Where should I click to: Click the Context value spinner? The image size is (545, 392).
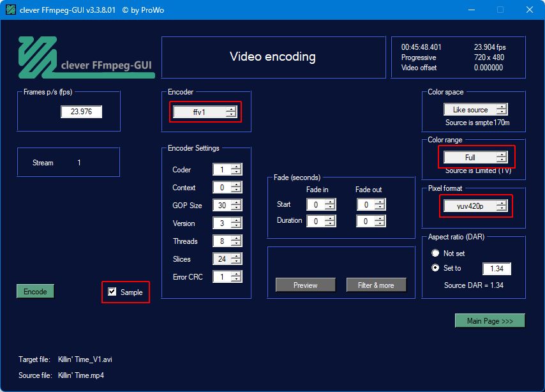(x=227, y=187)
